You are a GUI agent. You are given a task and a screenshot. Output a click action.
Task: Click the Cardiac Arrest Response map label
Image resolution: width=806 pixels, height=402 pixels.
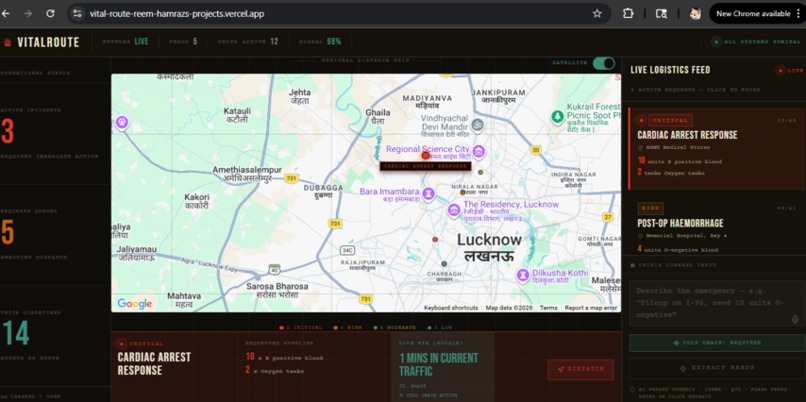pyautogui.click(x=425, y=166)
